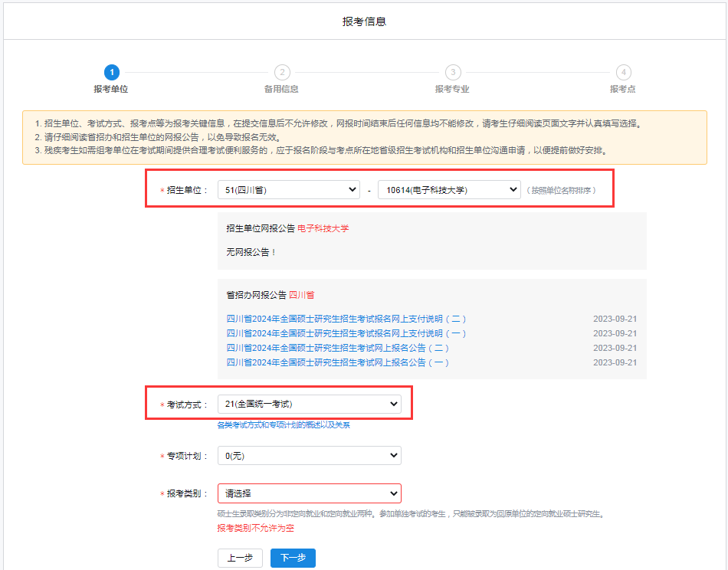Screen dimensions: 728x570
Task: Open the university dropdown 10614(电子科技大学)
Action: (x=449, y=189)
